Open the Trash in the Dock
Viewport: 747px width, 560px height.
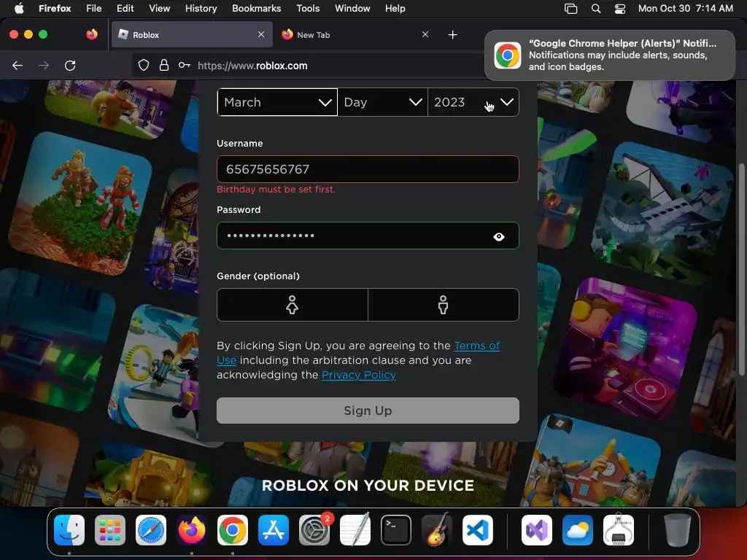(678, 530)
